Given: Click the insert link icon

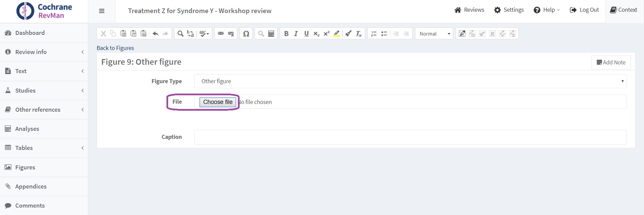Looking at the screenshot, I should [220, 34].
